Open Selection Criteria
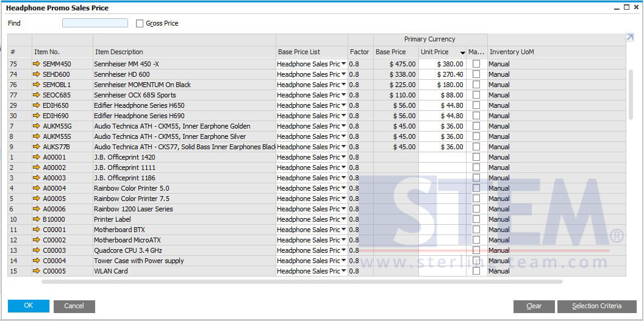Image resolution: width=644 pixels, height=321 pixels. pos(597,306)
